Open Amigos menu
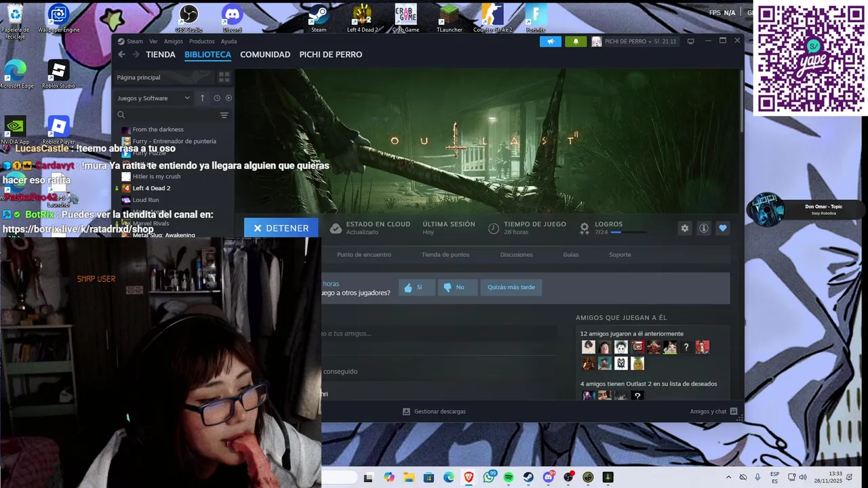The width and height of the screenshot is (868, 488). click(x=173, y=41)
